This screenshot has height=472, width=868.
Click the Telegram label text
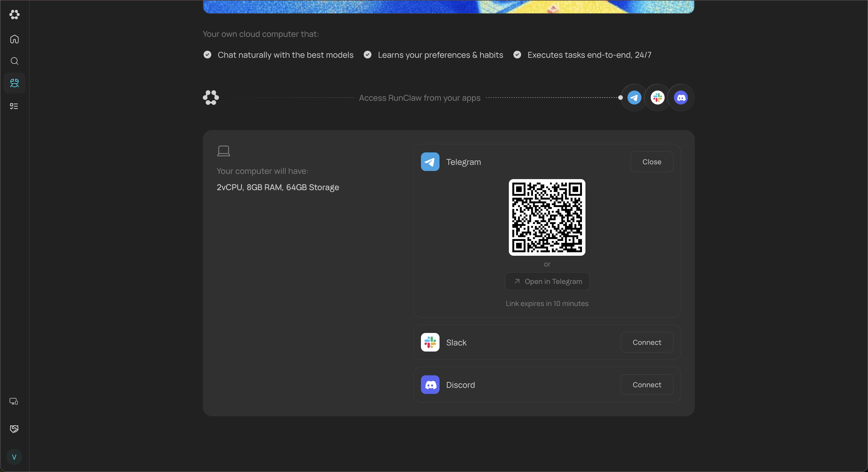463,162
